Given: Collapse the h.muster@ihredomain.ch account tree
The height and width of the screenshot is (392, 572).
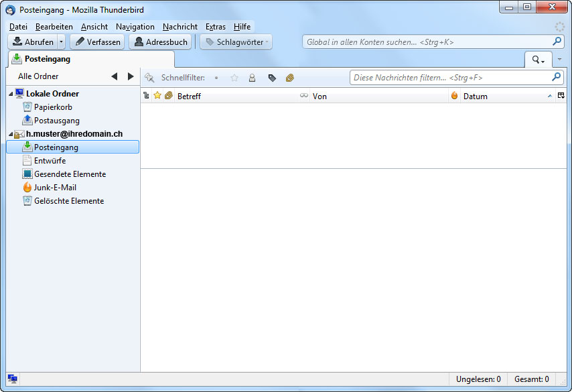Looking at the screenshot, I should pyautogui.click(x=11, y=134).
